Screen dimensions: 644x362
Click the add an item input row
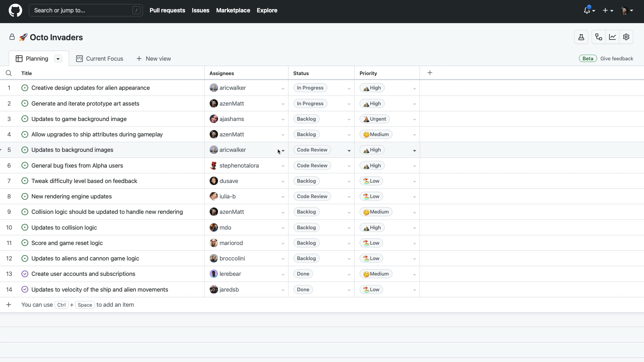point(322,305)
